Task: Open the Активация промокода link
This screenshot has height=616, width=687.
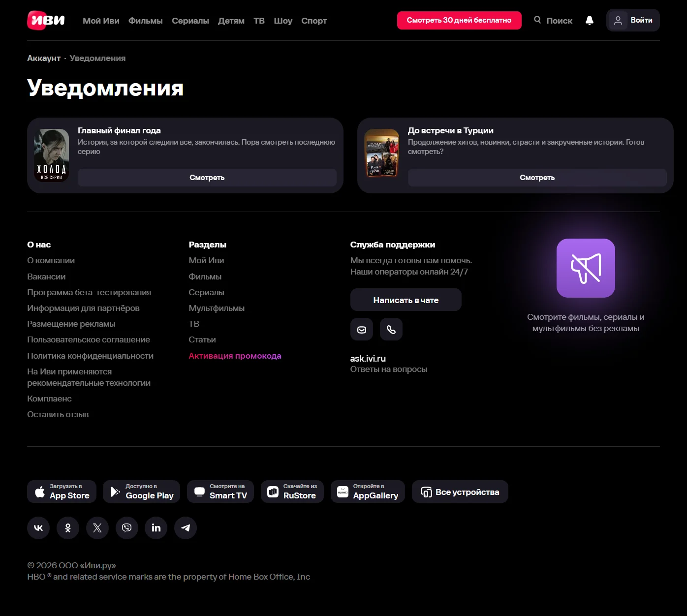Action: (235, 356)
